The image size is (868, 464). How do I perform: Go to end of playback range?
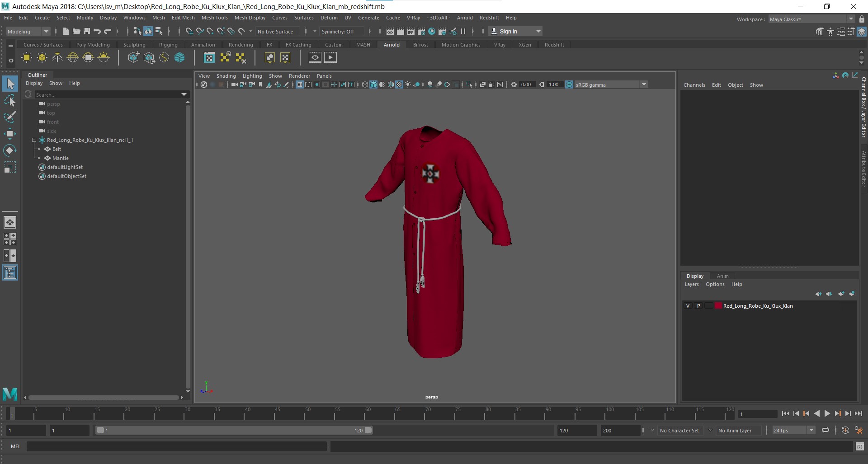click(859, 413)
